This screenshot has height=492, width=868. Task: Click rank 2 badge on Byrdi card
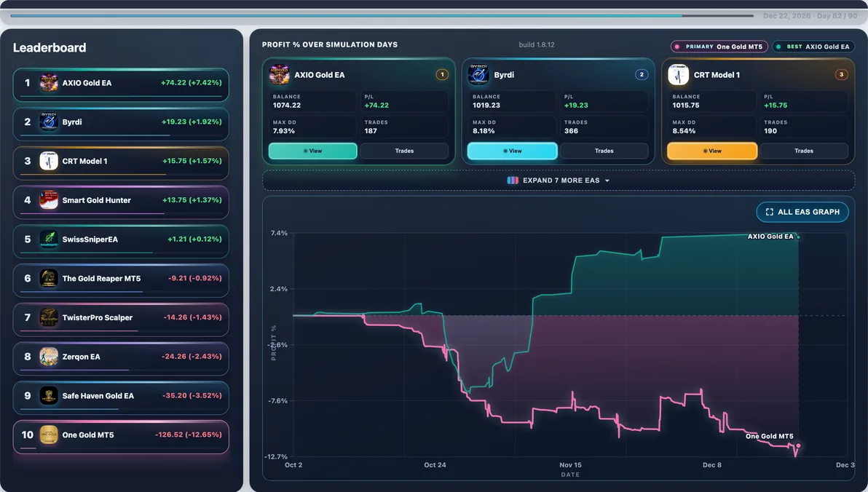point(642,75)
